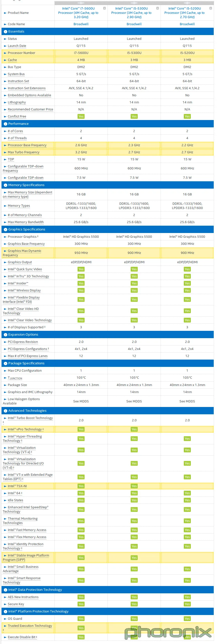
Task: Collapse the Package Specifications section
Action: (x=6, y=363)
